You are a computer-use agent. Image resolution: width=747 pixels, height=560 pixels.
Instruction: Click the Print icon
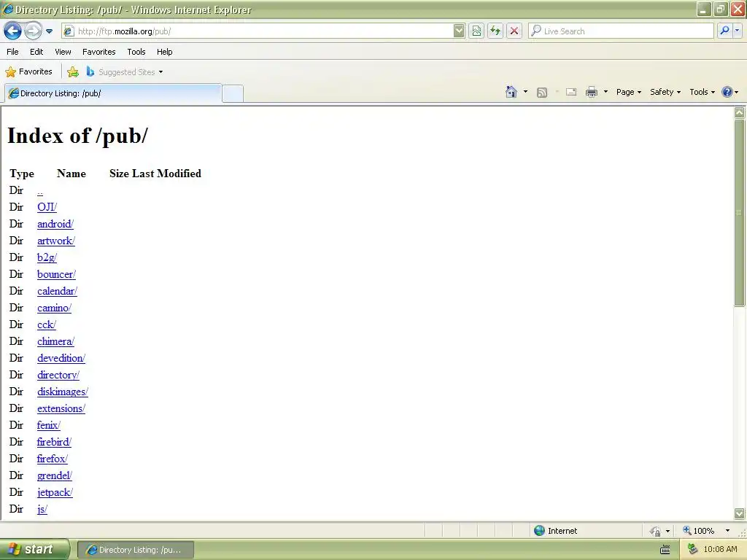592,92
